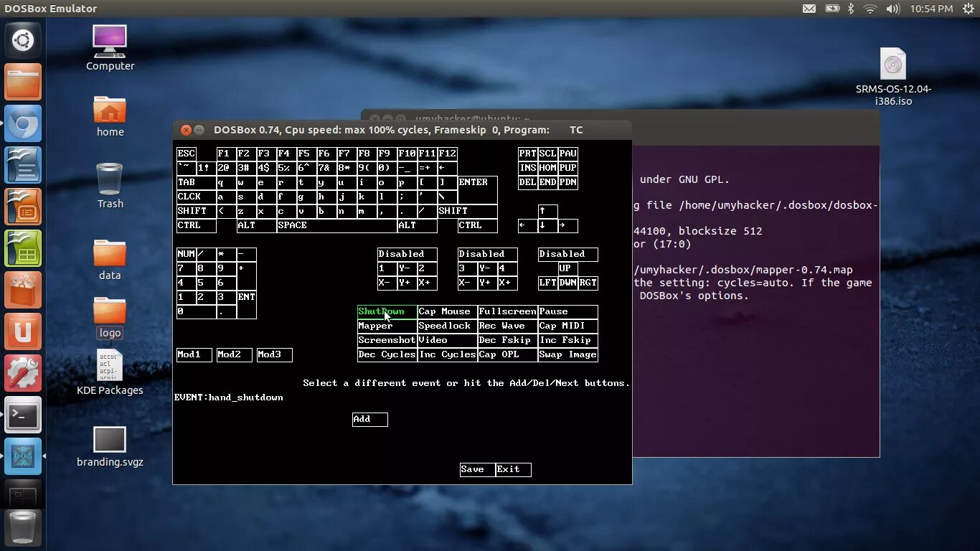Image resolution: width=980 pixels, height=551 pixels.
Task: Select the PRT print screen key
Action: (527, 154)
